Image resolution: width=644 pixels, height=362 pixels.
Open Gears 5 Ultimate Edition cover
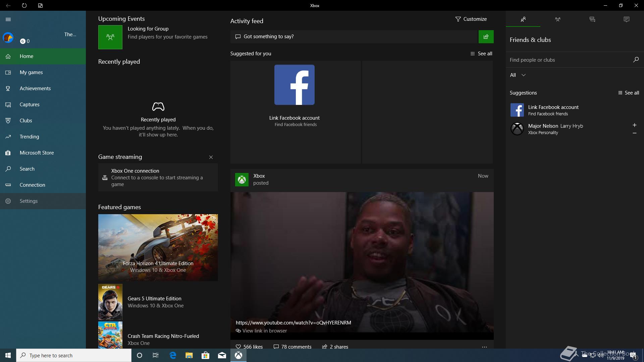110,302
